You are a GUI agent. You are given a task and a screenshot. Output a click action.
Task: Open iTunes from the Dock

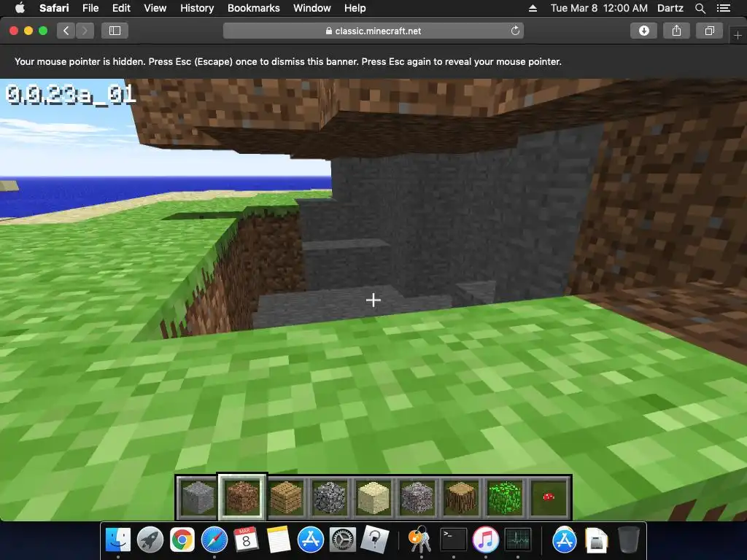(x=485, y=540)
